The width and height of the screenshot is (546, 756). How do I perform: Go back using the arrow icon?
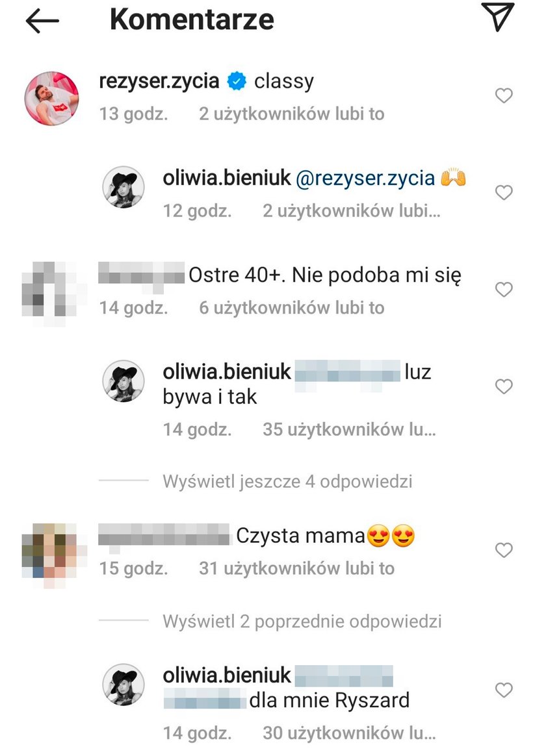coord(42,21)
